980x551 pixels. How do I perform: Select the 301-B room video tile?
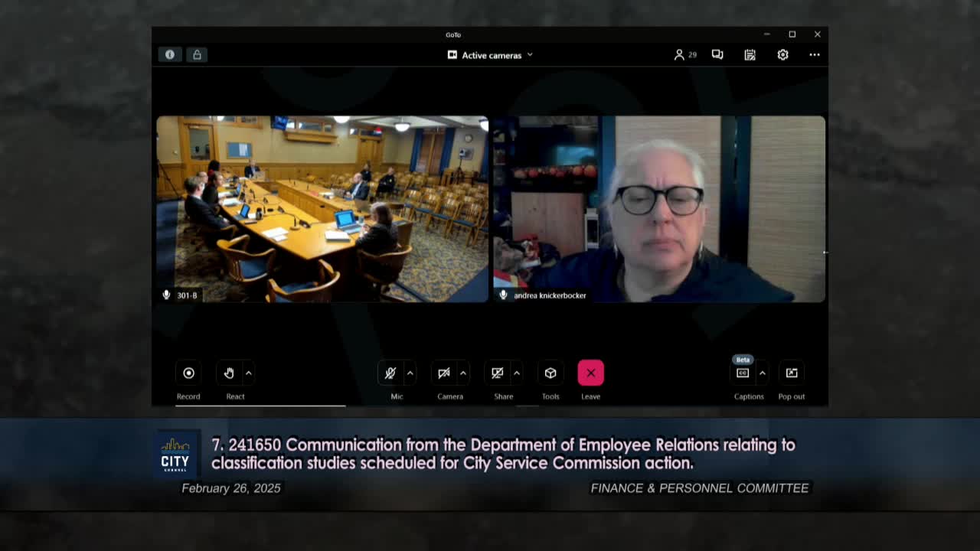click(x=322, y=209)
